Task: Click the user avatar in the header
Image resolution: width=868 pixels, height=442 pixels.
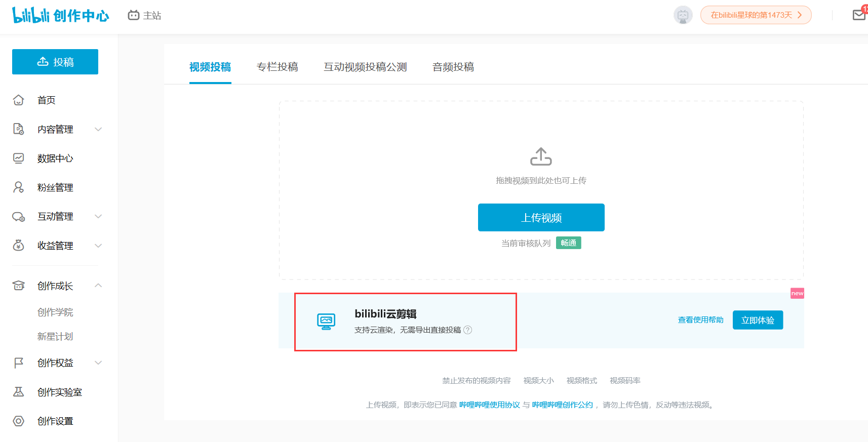Action: pos(683,15)
